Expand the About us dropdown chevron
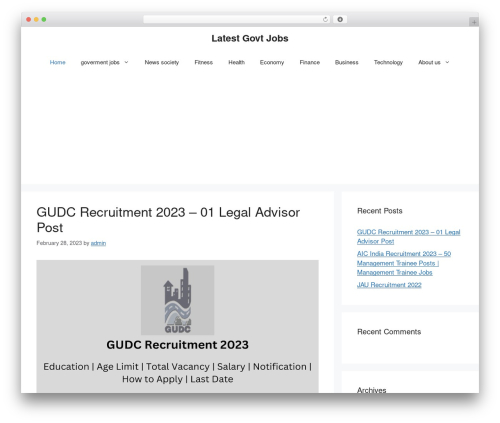 point(447,62)
